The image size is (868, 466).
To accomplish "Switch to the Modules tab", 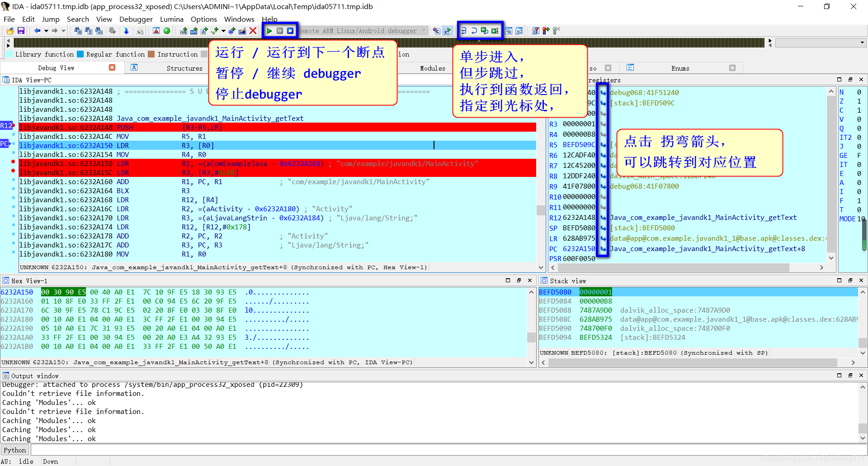I will click(x=433, y=68).
